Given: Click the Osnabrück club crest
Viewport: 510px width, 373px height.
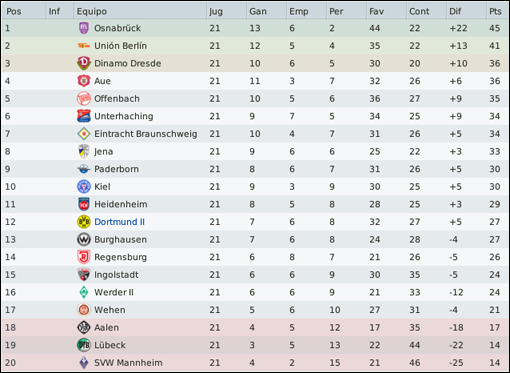Looking at the screenshot, I should pyautogui.click(x=84, y=28).
